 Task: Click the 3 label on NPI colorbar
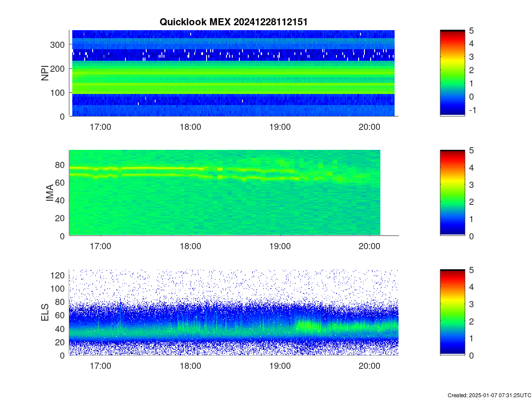(472, 57)
